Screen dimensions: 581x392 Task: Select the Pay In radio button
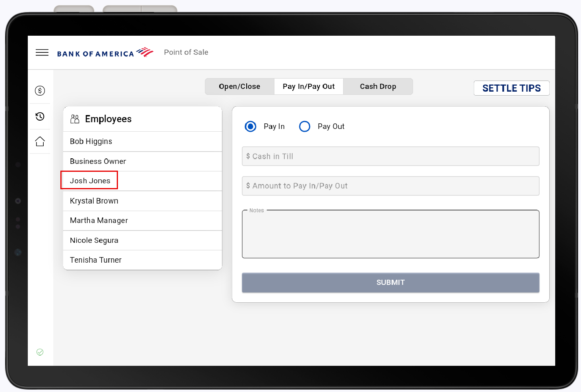250,126
